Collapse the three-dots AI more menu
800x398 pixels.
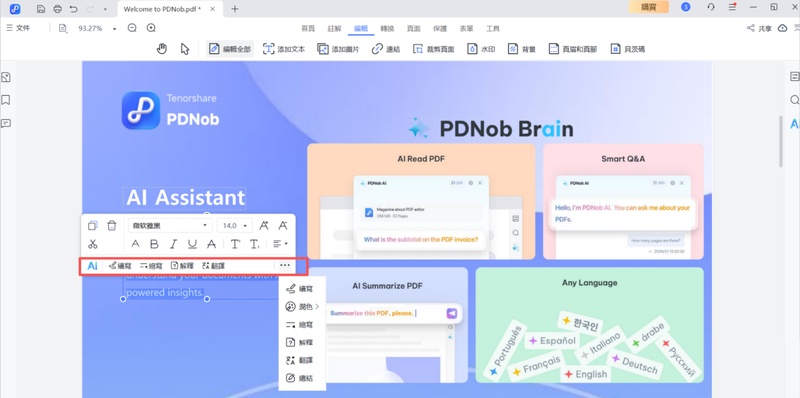285,265
